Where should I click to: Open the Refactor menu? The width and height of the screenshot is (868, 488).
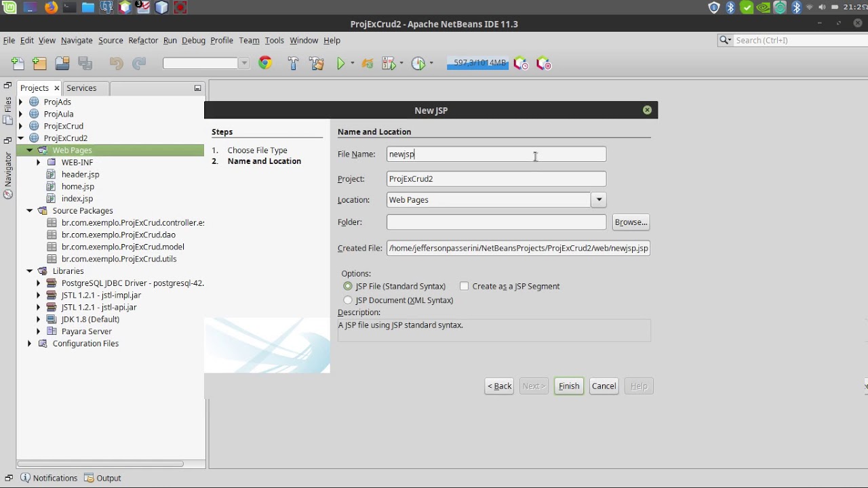click(143, 40)
